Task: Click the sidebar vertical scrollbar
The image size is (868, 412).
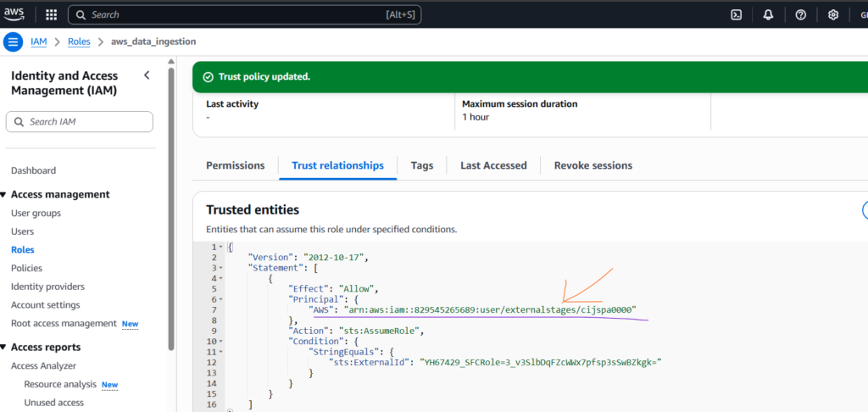Action: click(x=171, y=209)
